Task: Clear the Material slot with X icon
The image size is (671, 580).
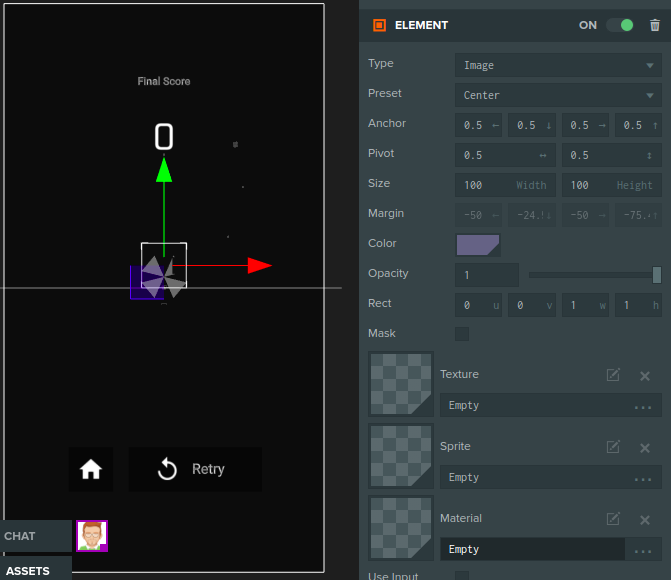Action: [x=645, y=520]
